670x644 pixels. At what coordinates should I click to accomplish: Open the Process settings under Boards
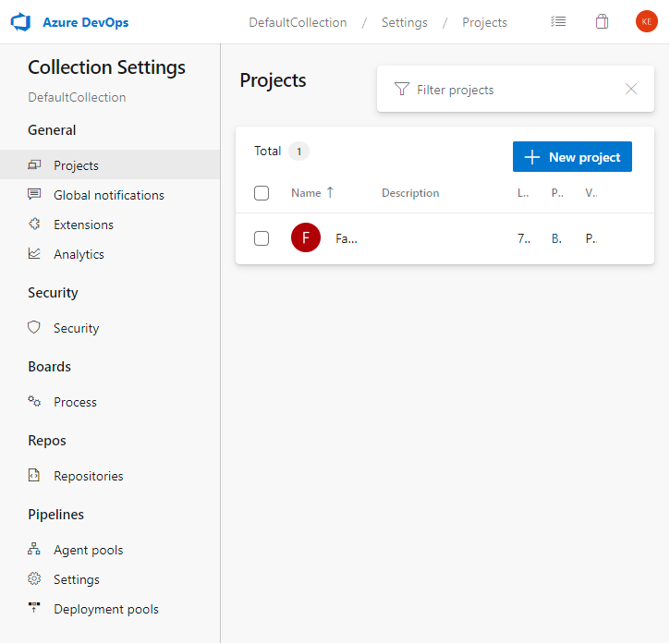point(75,402)
